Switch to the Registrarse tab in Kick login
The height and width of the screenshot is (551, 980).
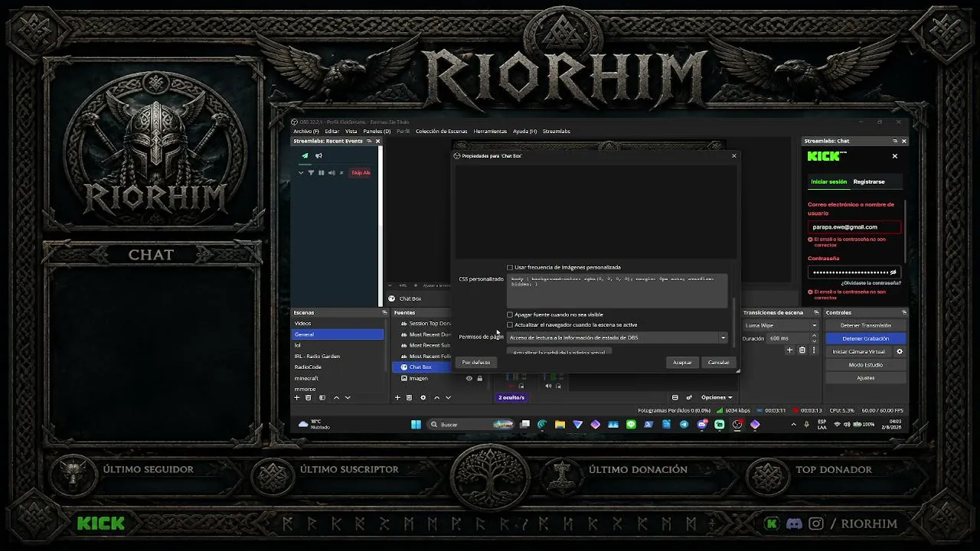click(x=869, y=181)
